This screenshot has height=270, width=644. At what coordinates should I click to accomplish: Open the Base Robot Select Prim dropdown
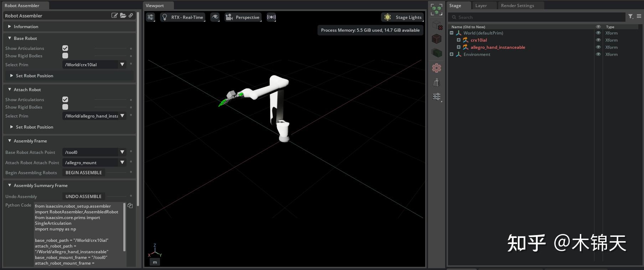coord(94,64)
